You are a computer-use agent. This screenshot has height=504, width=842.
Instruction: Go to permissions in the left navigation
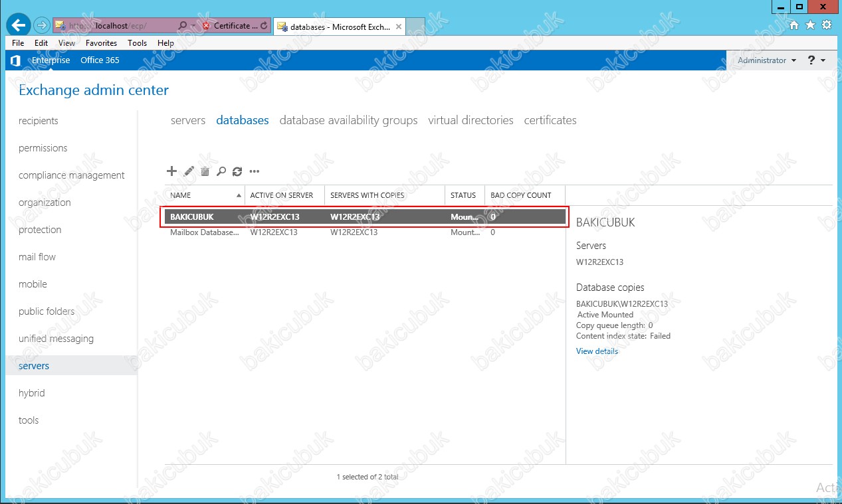[43, 148]
